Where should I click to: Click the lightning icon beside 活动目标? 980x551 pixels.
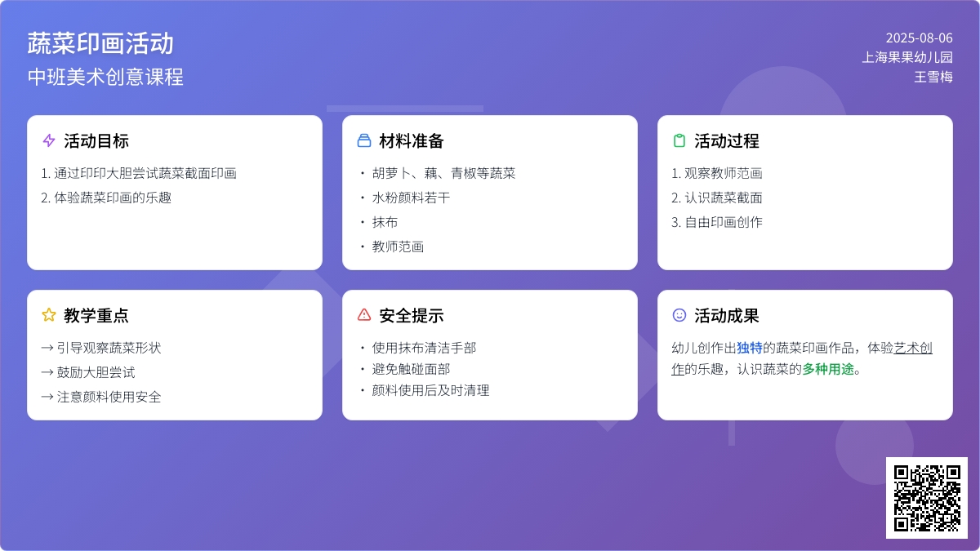point(49,140)
